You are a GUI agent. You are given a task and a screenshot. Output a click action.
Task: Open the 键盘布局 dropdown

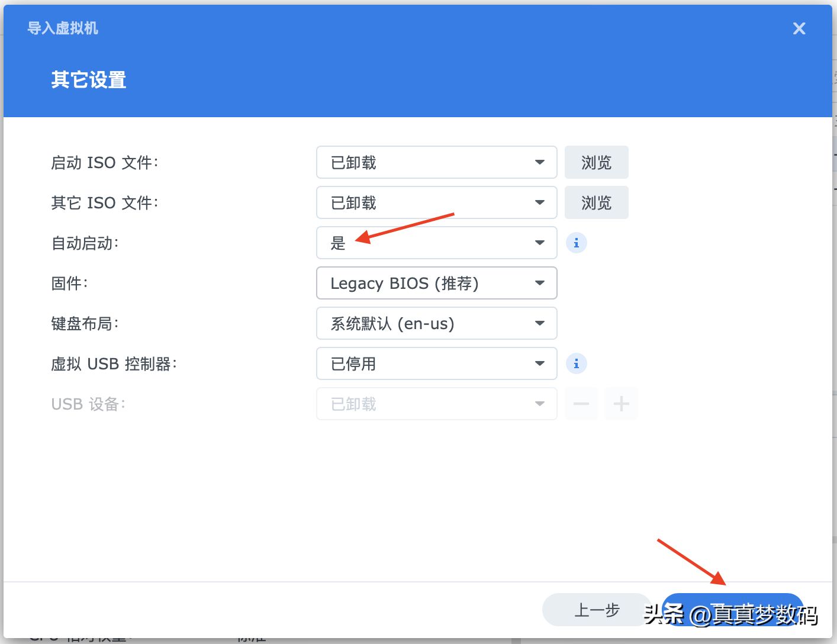tap(437, 323)
